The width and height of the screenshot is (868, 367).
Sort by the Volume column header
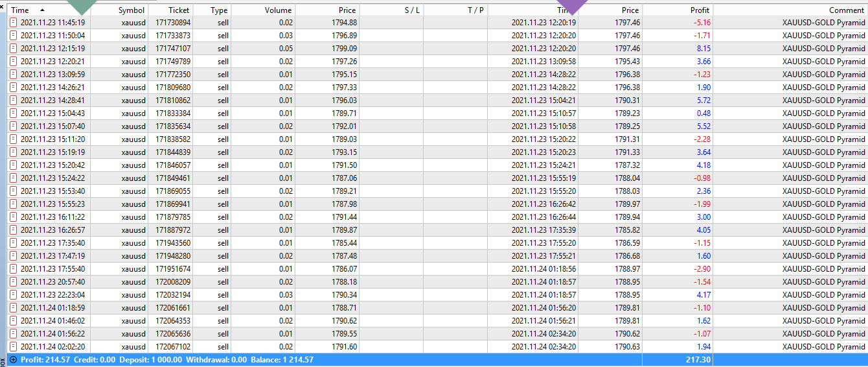click(278, 10)
